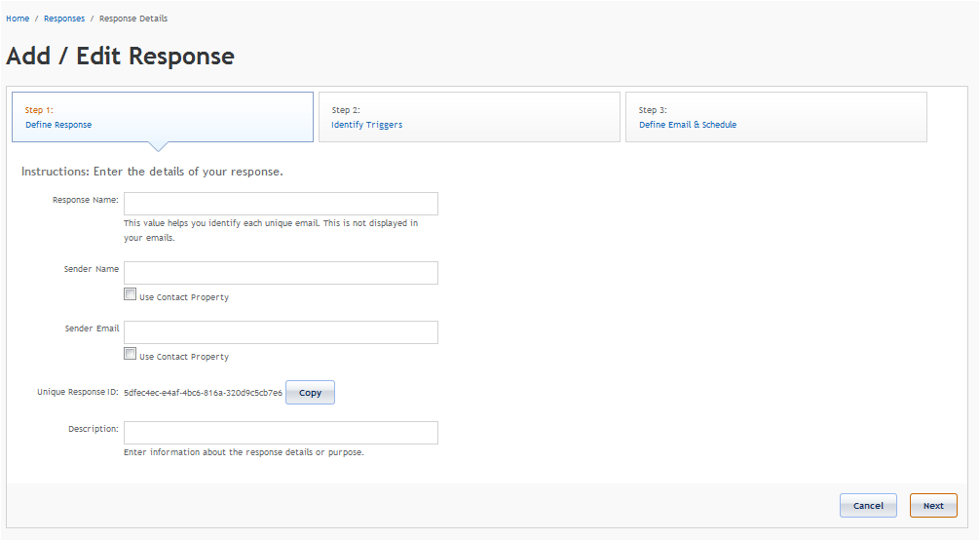Viewport: 980px width, 541px height.
Task: Go to the Responses breadcrumb link
Action: [x=64, y=19]
